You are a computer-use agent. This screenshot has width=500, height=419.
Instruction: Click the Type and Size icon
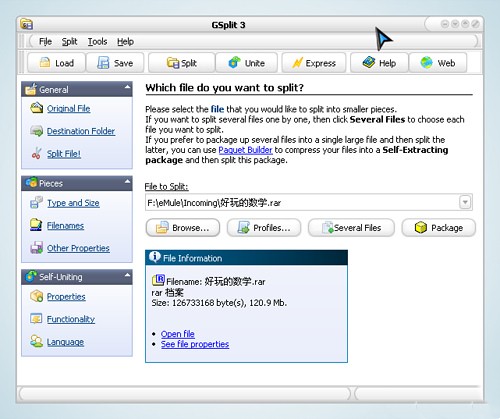[36, 202]
